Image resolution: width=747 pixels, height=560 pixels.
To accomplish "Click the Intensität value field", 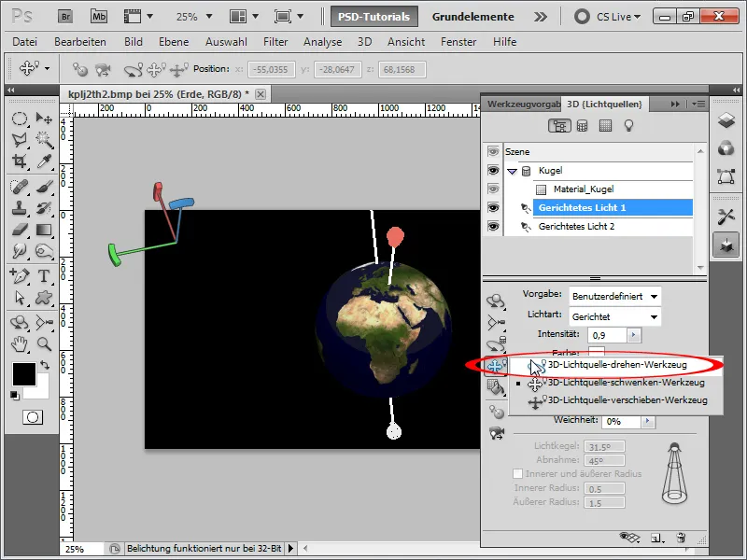I will click(x=608, y=335).
